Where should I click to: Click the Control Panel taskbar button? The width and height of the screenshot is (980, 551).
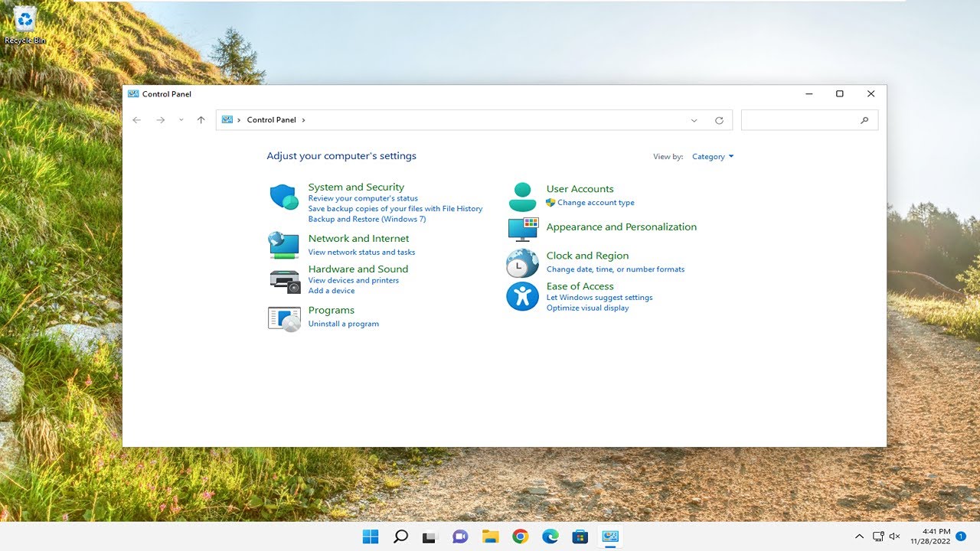point(610,536)
